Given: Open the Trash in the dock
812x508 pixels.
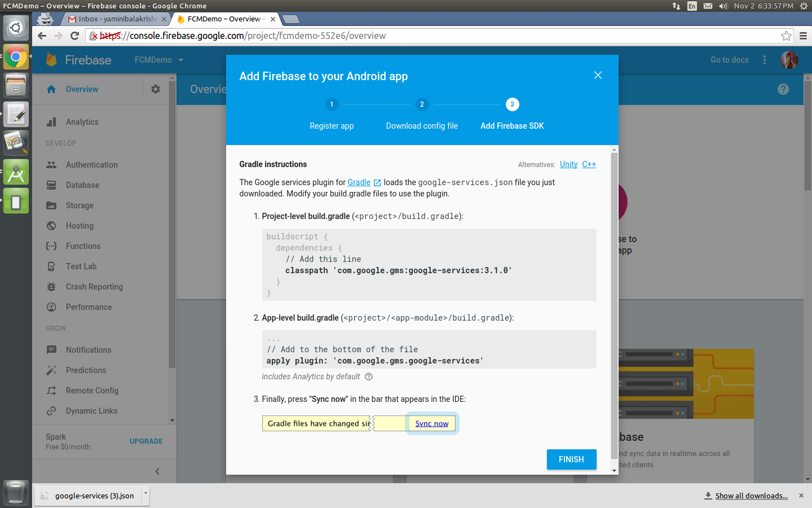Looking at the screenshot, I should [x=16, y=493].
